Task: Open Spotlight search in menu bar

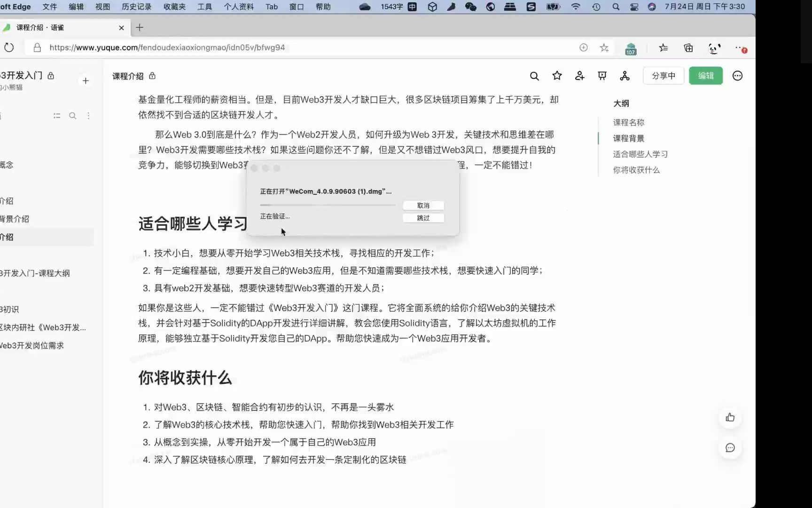Action: 616,7
